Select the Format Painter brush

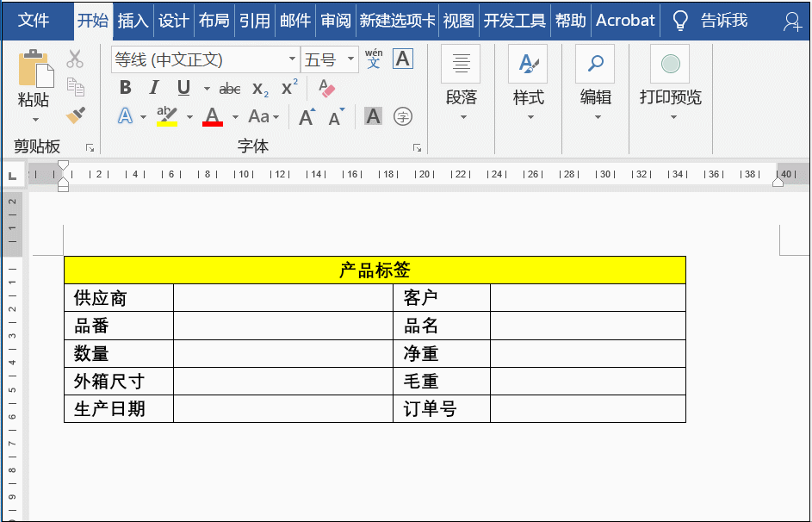tap(76, 115)
